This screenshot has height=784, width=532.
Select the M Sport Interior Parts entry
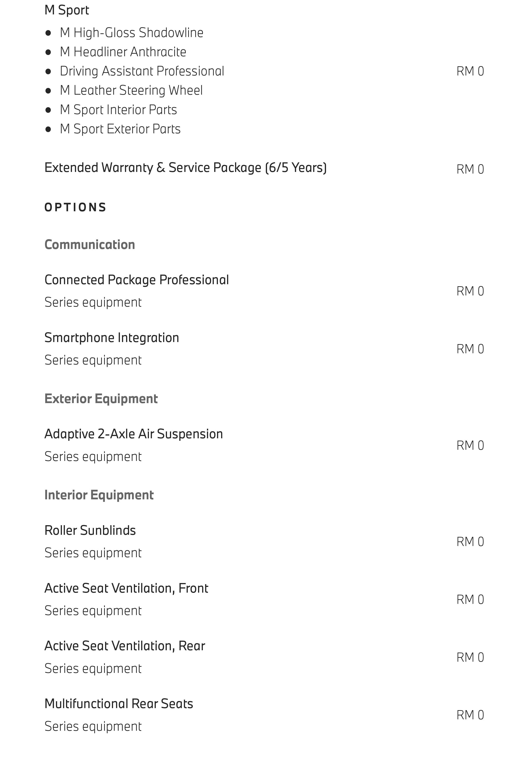(x=118, y=110)
